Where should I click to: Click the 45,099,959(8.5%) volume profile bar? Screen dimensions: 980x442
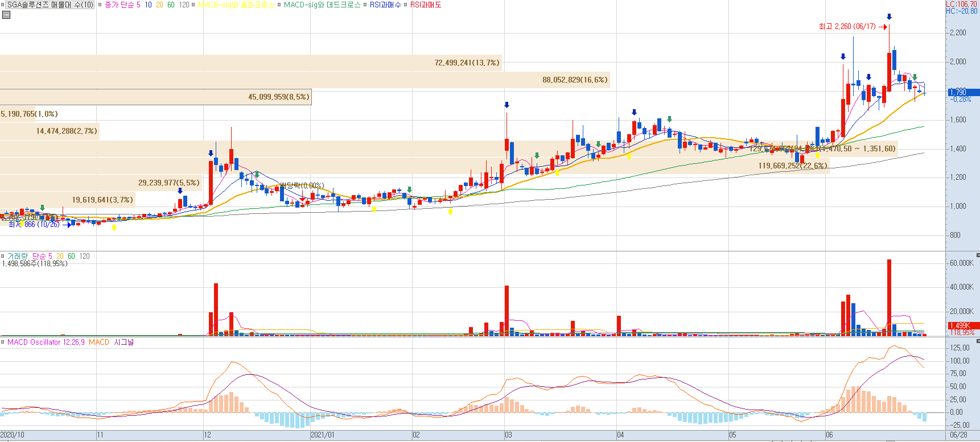point(156,97)
